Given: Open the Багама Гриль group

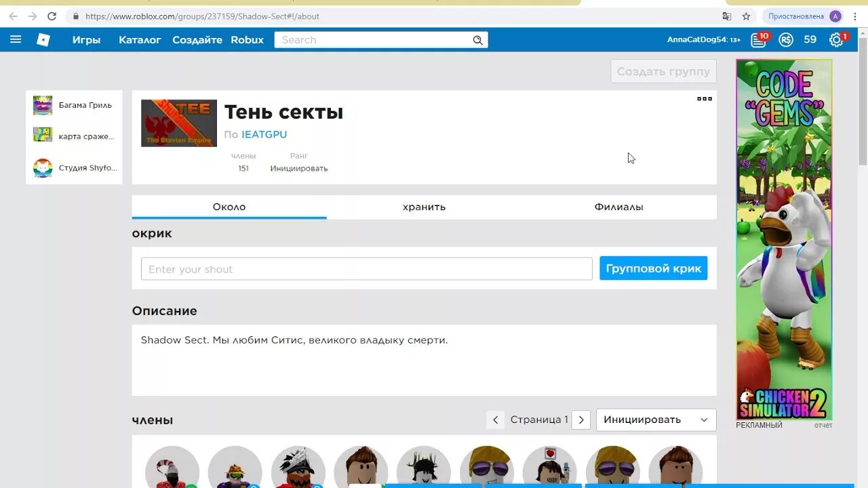Looking at the screenshot, I should [x=74, y=105].
